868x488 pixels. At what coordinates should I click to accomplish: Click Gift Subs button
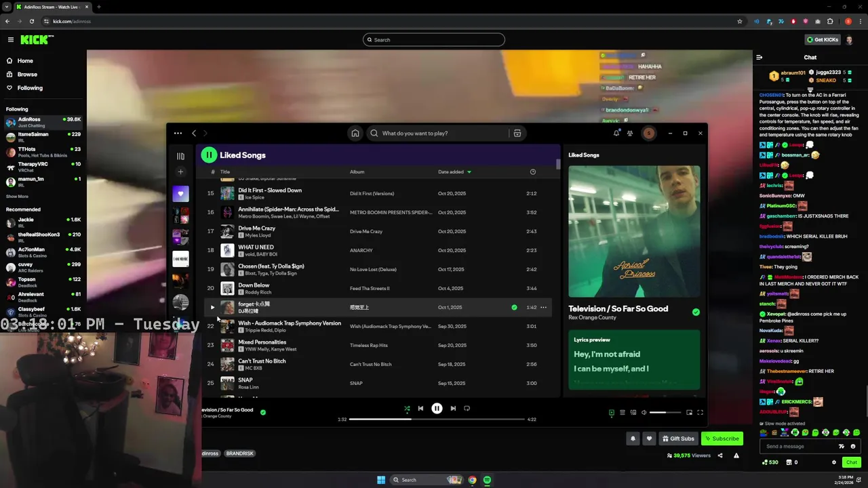click(678, 439)
